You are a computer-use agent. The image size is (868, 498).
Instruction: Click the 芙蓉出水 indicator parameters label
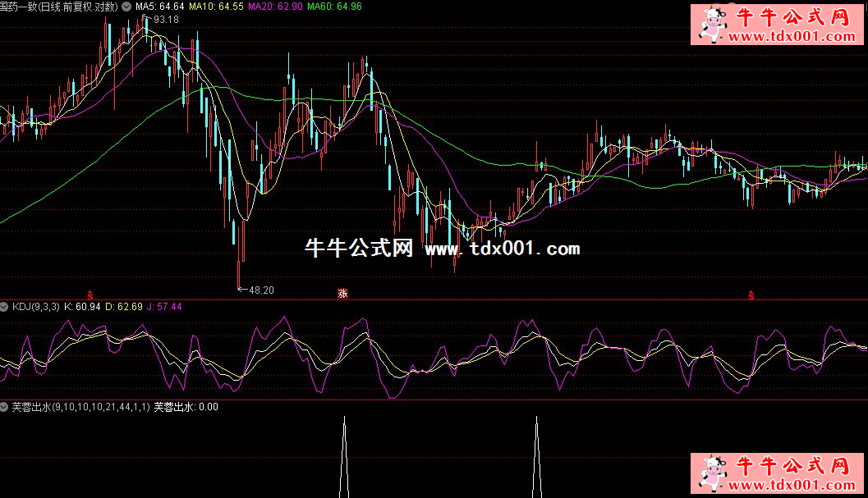80,406
